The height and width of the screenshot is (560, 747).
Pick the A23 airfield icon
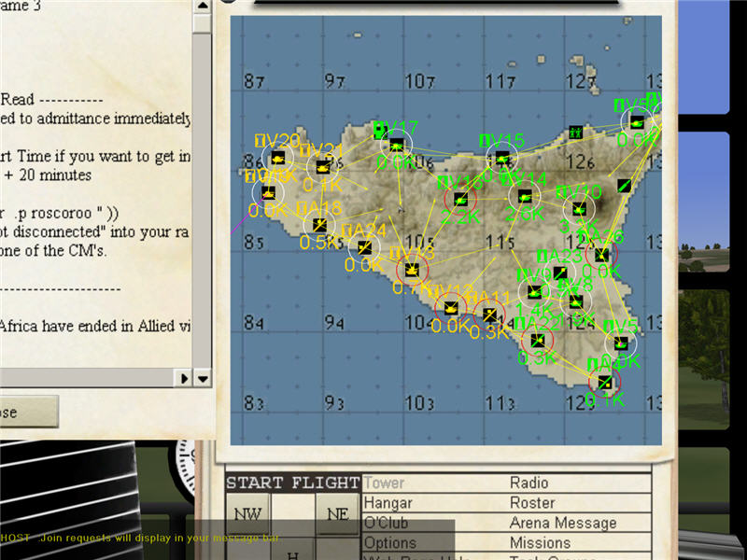(560, 273)
